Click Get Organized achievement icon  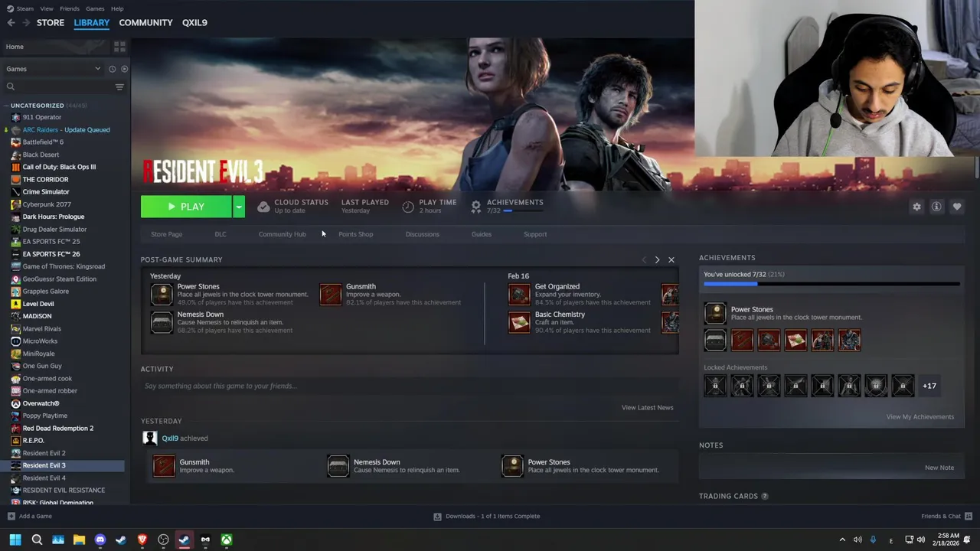tap(519, 294)
